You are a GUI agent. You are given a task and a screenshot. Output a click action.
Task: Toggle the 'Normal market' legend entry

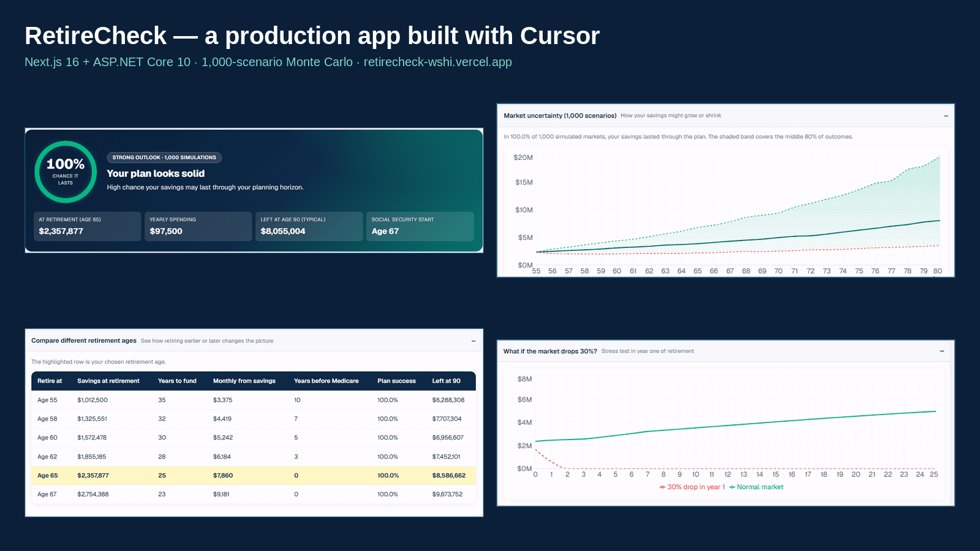(x=756, y=487)
